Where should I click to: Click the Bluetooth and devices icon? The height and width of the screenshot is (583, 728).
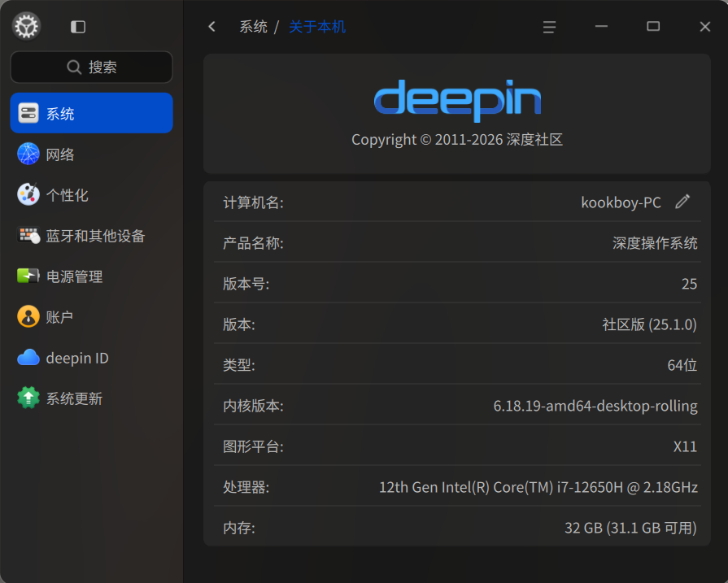[x=28, y=235]
